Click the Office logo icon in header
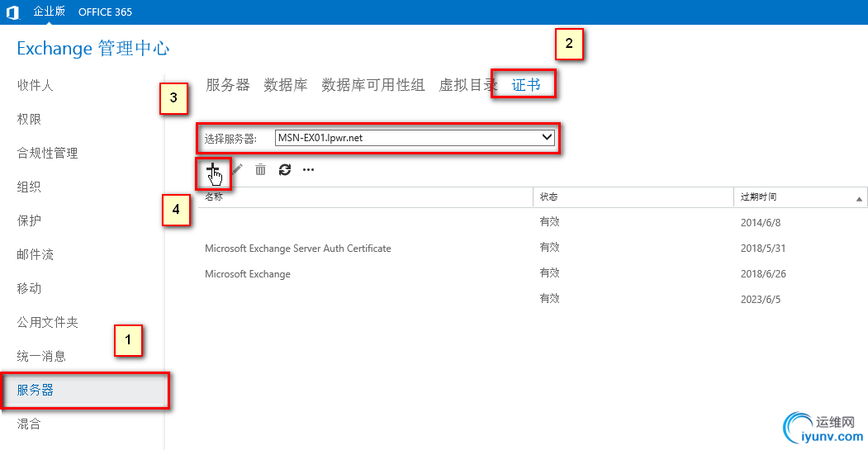The image size is (868, 450). point(12,12)
